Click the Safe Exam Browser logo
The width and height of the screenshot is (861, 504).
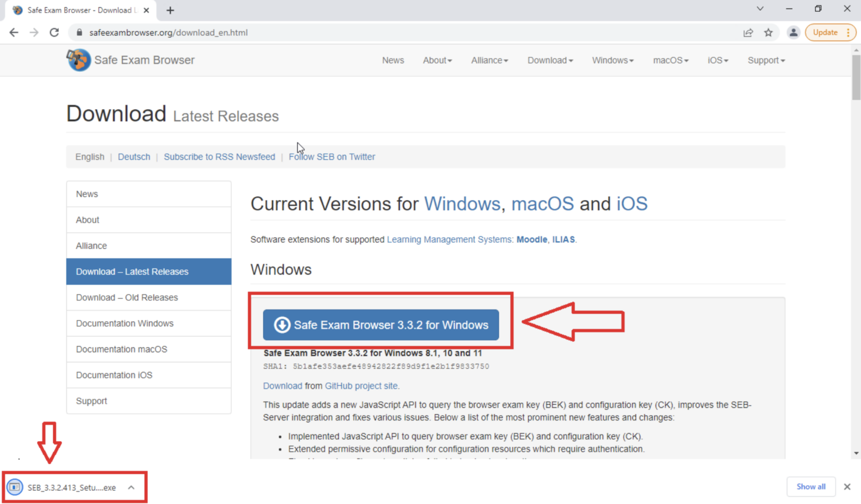(x=78, y=60)
